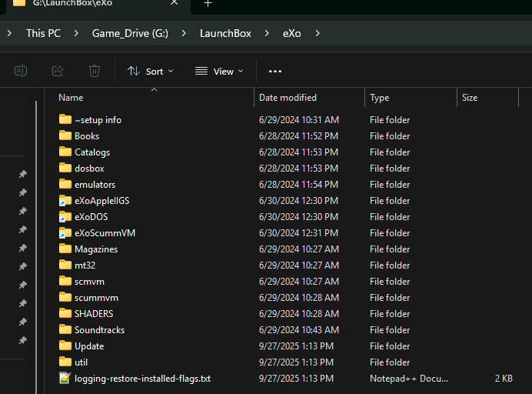532x394 pixels.
Task: Sort files by Name column header
Action: 71,98
